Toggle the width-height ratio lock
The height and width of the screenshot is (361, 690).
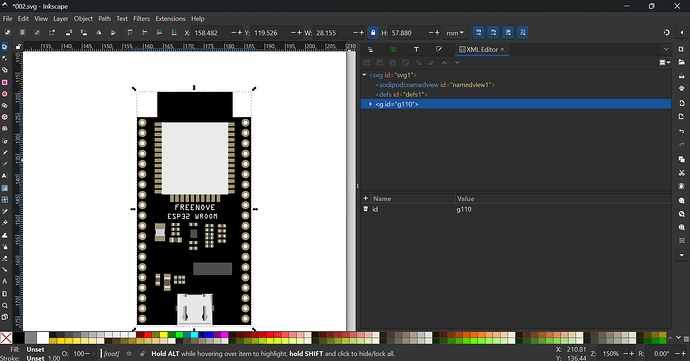(373, 33)
